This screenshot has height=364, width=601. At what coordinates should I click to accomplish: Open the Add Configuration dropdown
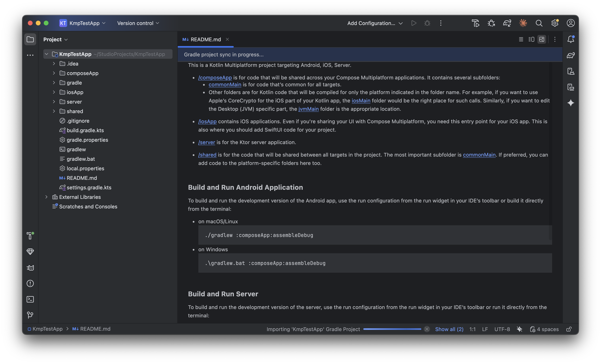tap(375, 23)
